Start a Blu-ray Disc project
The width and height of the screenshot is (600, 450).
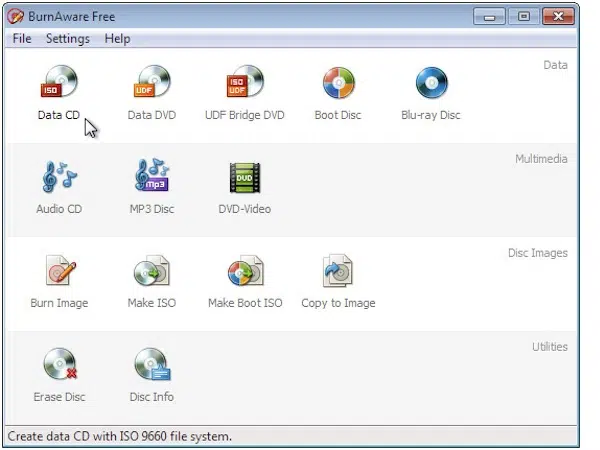pos(431,93)
